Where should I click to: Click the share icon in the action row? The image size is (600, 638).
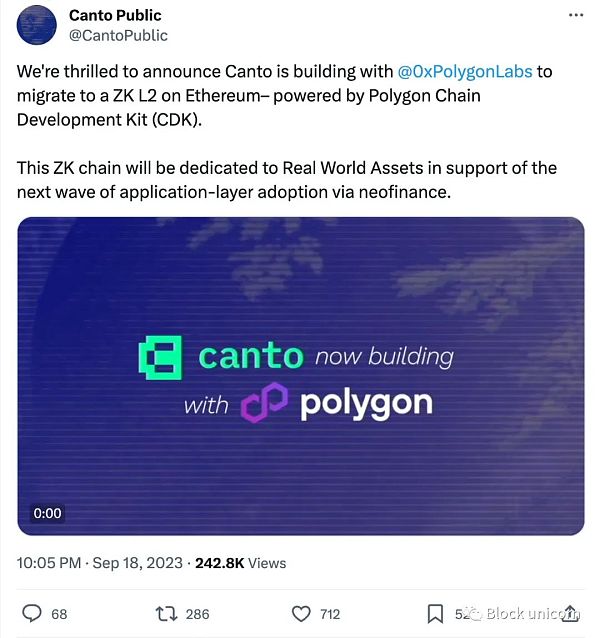(571, 613)
